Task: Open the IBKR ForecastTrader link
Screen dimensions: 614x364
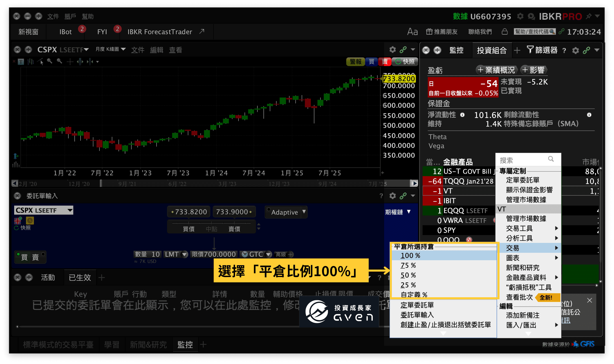Action: 159,32
